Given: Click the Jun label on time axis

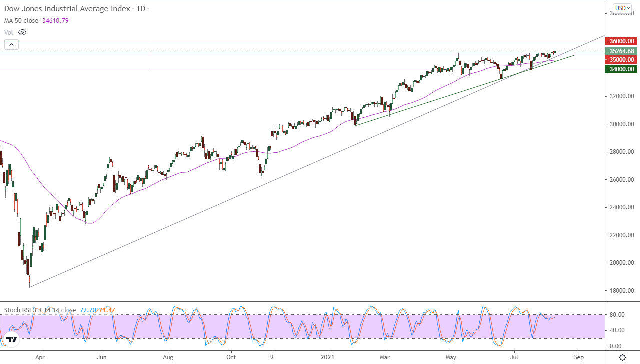Looking at the screenshot, I should pos(102,358).
